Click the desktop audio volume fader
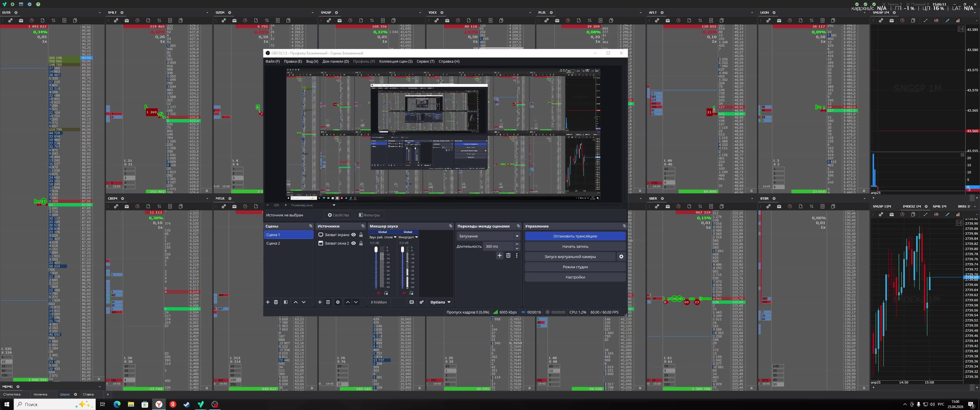This screenshot has width=980, height=410. (x=376, y=250)
